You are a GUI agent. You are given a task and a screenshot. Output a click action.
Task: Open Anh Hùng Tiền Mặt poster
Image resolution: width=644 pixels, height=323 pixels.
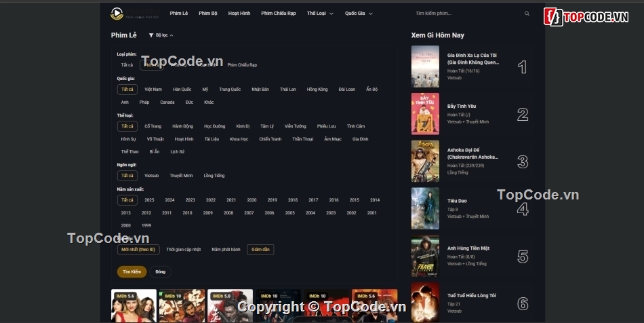425,256
